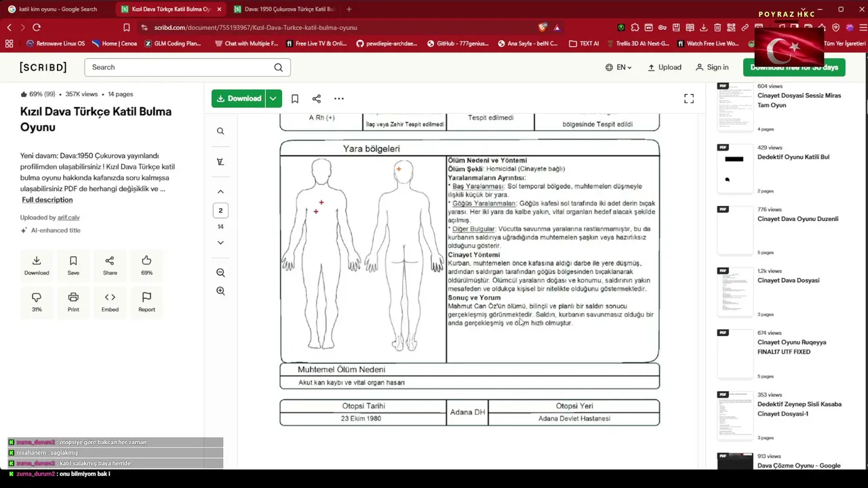868x488 pixels.
Task: Click the share icon in document toolbar
Action: pos(317,98)
